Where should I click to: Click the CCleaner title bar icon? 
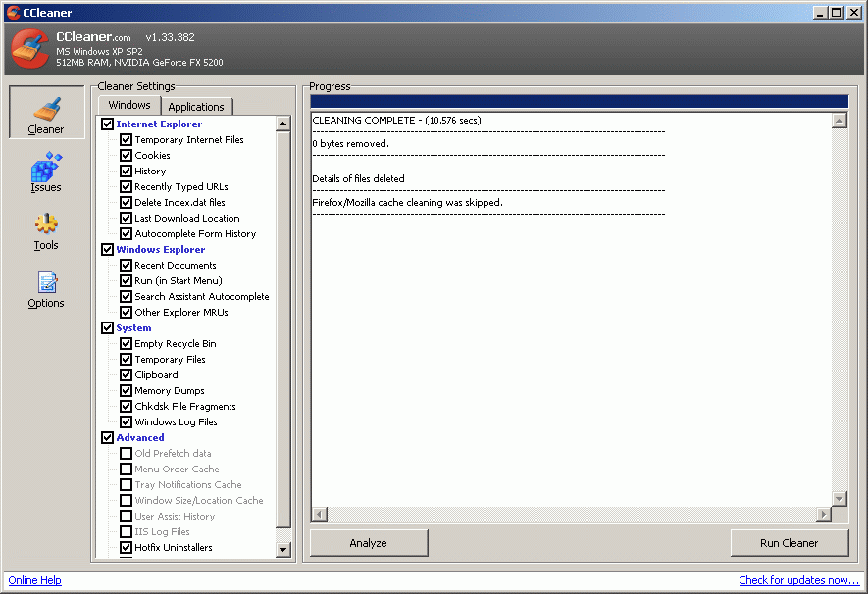pos(13,12)
